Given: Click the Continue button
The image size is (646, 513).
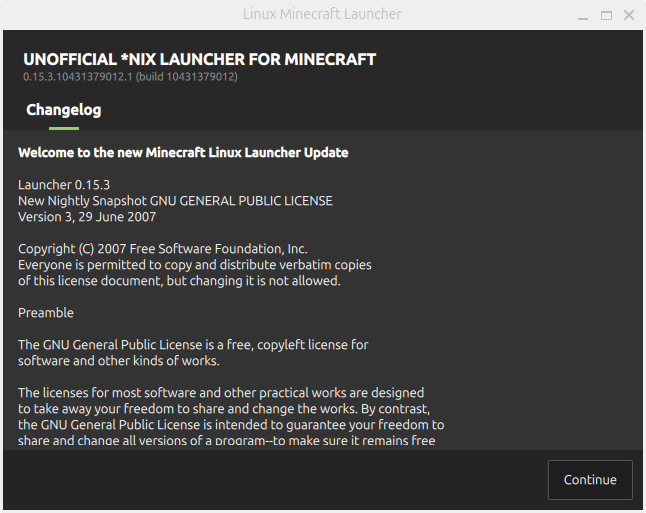Looking at the screenshot, I should click(590, 480).
